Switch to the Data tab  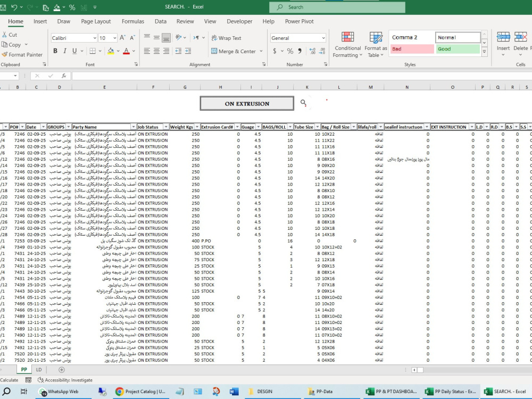(x=161, y=21)
